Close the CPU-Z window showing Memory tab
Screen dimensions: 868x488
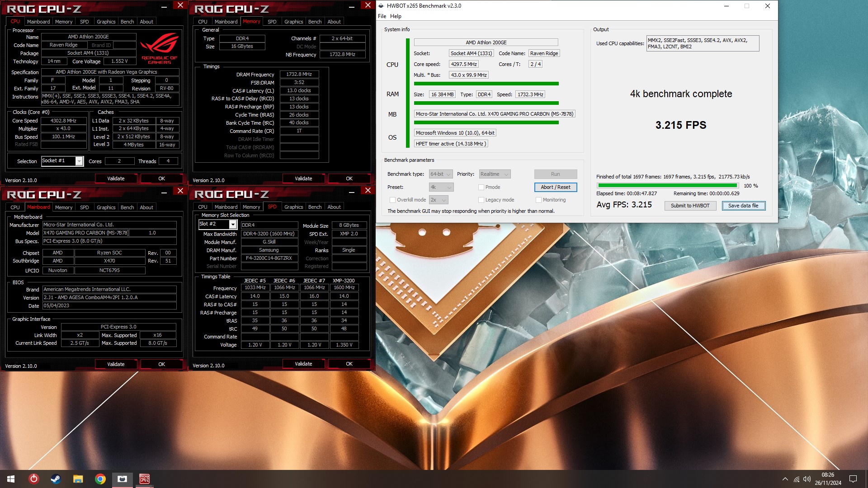tap(368, 5)
